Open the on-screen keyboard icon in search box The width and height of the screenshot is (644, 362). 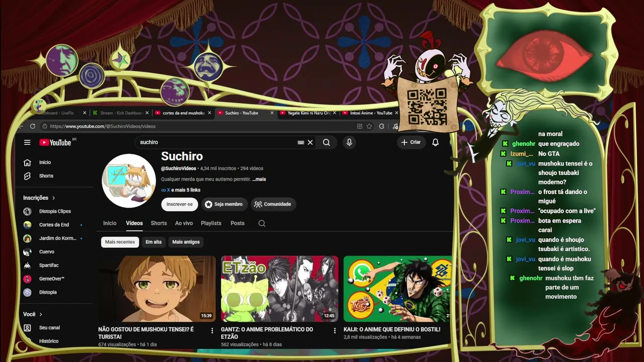click(x=301, y=142)
